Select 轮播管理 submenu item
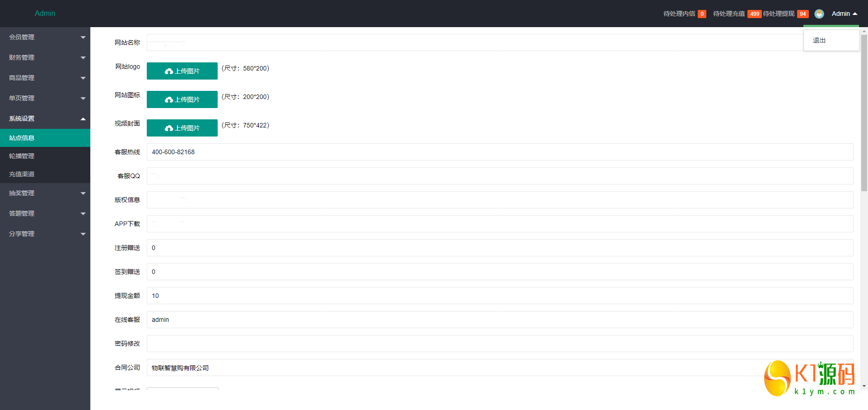This screenshot has height=410, width=868. [x=45, y=156]
